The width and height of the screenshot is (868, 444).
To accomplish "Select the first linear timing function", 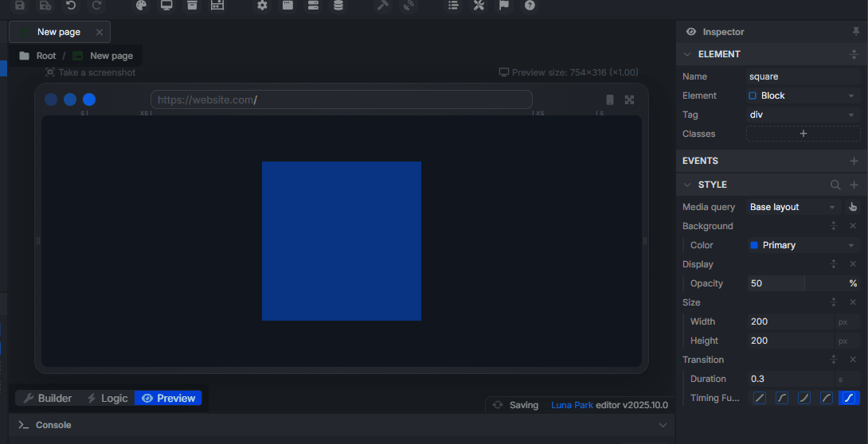I will pos(760,398).
